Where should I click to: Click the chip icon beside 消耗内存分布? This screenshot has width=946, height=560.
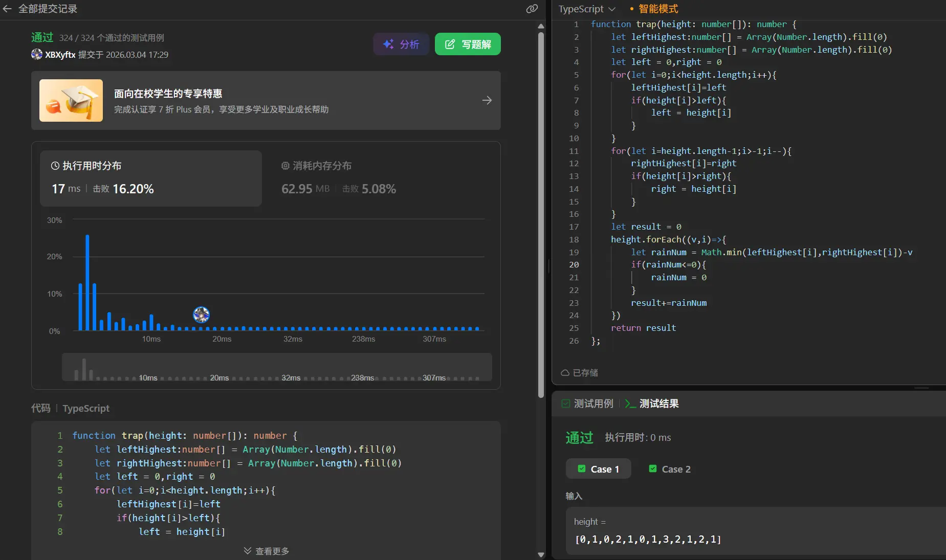tap(285, 166)
